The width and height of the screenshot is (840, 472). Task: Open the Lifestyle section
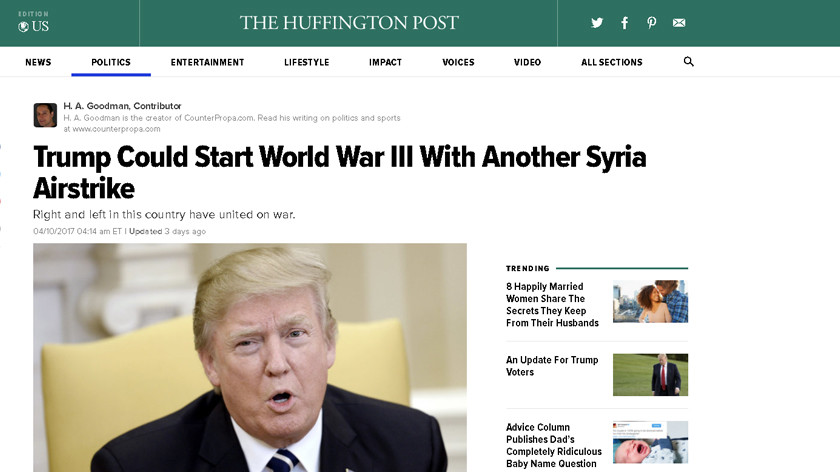[306, 62]
